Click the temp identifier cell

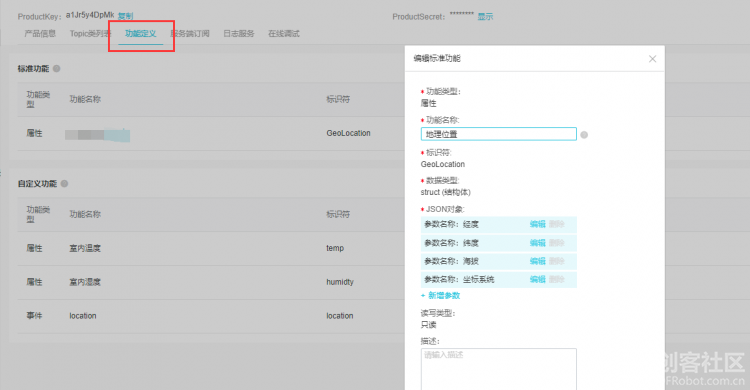[335, 248]
